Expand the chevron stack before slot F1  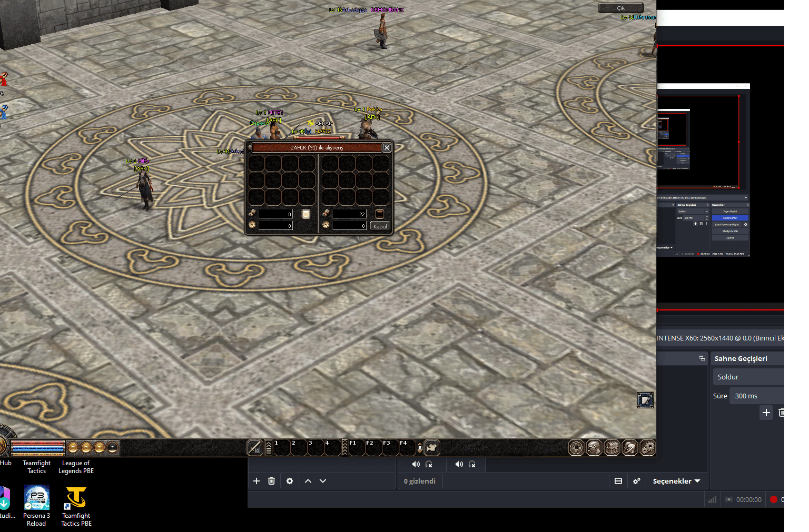(x=344, y=448)
